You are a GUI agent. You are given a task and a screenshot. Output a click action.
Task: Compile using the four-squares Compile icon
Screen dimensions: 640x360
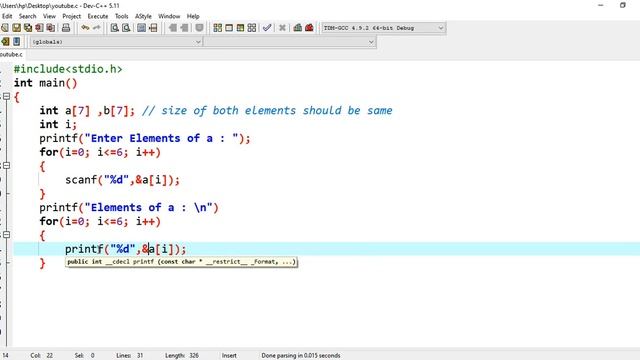click(218, 28)
